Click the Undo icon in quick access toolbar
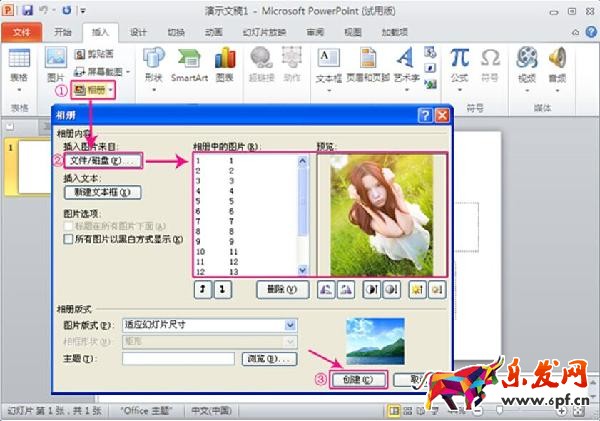This screenshot has width=600, height=421. point(43,10)
